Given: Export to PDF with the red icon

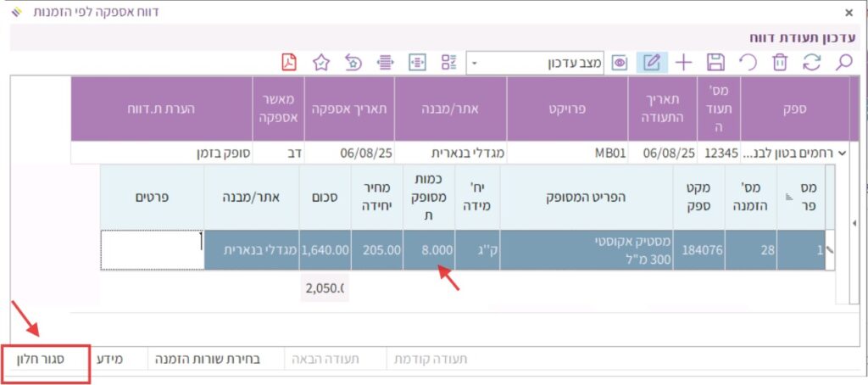Looking at the screenshot, I should [290, 62].
